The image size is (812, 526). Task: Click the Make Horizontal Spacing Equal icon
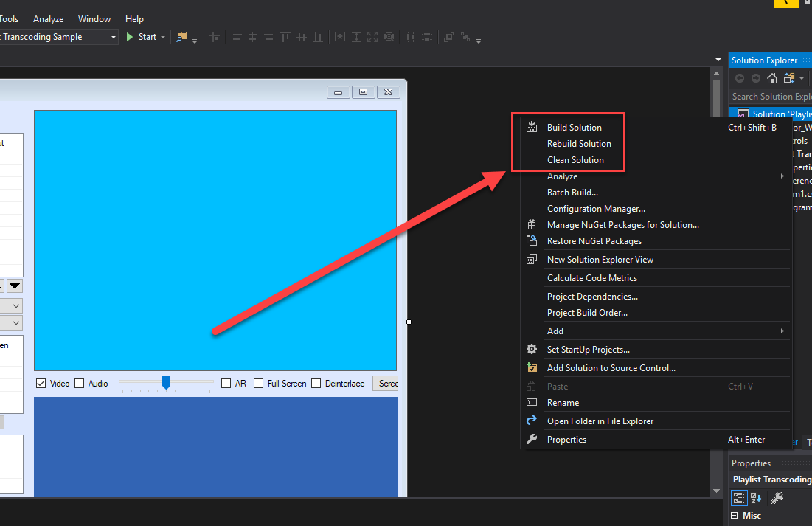pyautogui.click(x=411, y=37)
